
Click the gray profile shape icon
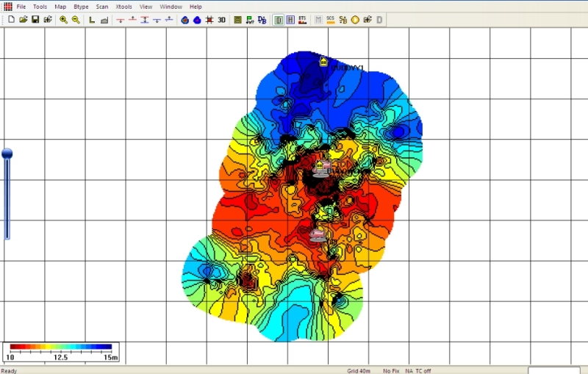(104, 20)
